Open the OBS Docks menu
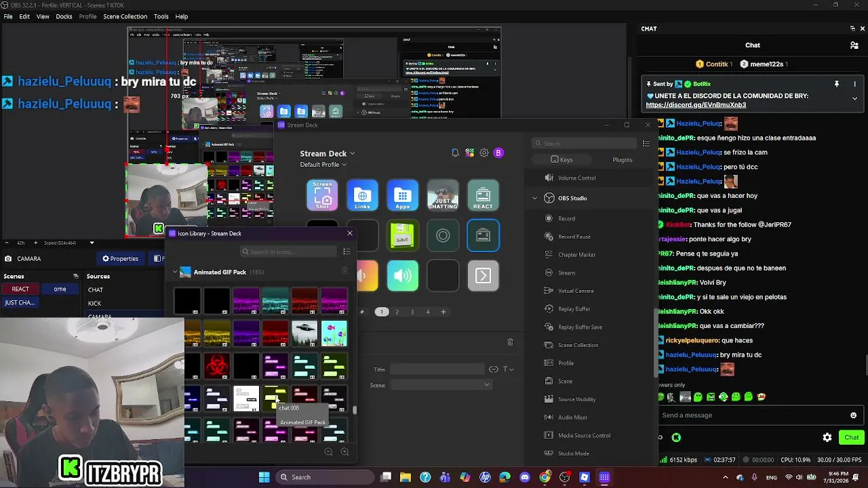868x488 pixels. [x=64, y=16]
